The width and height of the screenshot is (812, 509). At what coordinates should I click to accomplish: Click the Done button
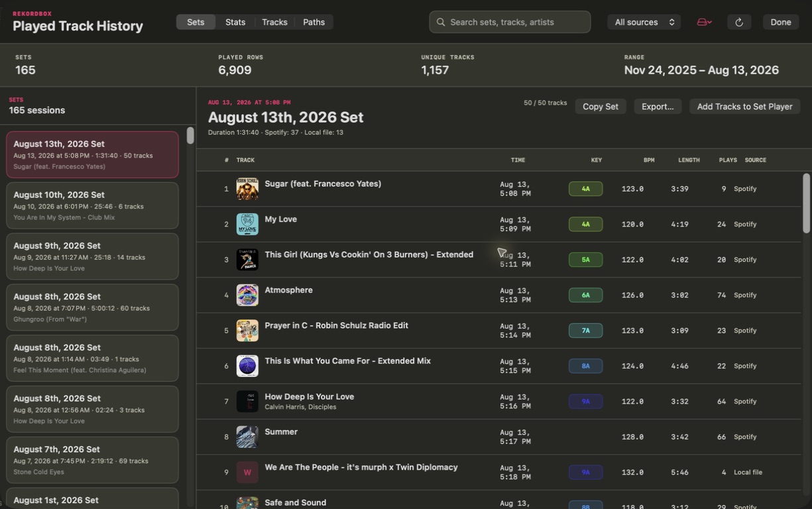(780, 22)
